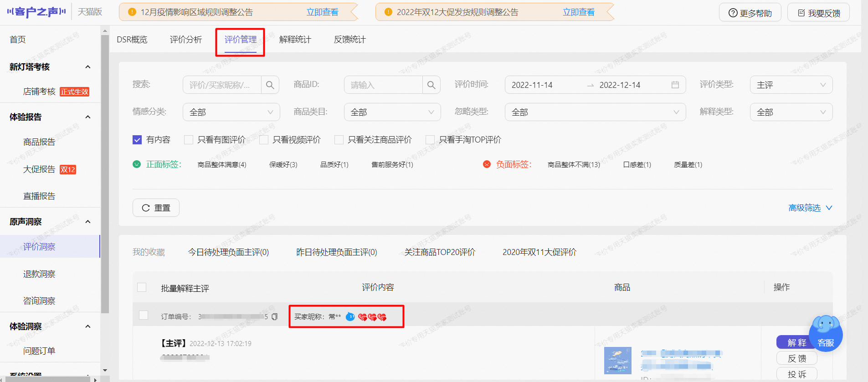The image size is (868, 382).
Task: Click the 反馈 action button
Action: [797, 358]
